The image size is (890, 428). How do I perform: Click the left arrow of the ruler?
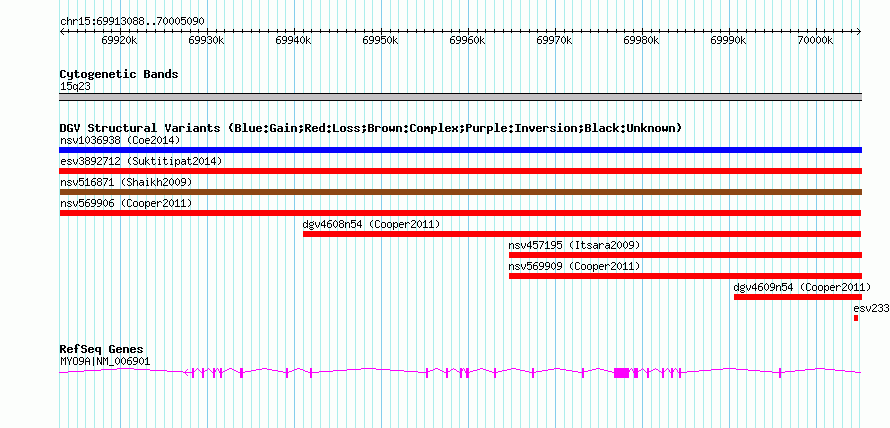[x=62, y=31]
